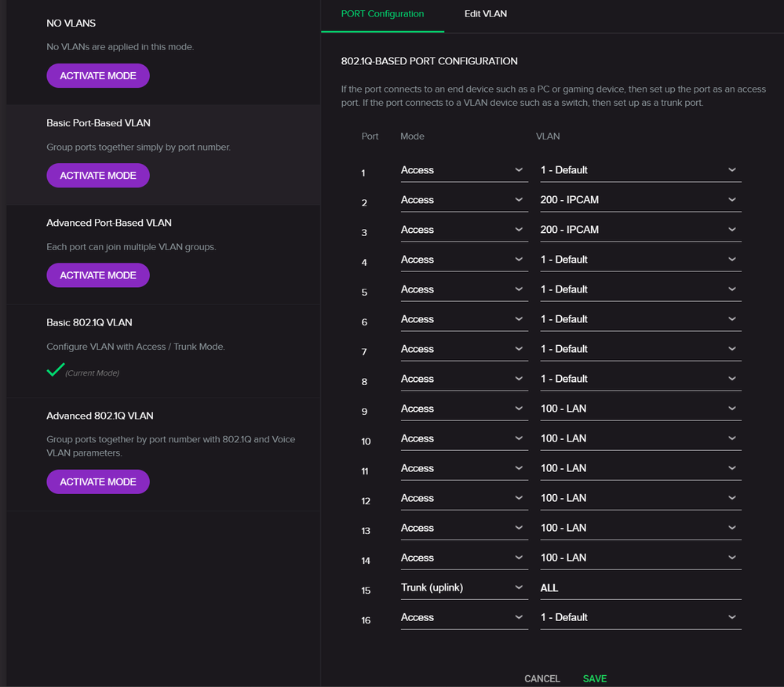This screenshot has width=784, height=687.
Task: Open port 9 VLAN dropdown showing 100 - LAN
Action: [x=639, y=409]
